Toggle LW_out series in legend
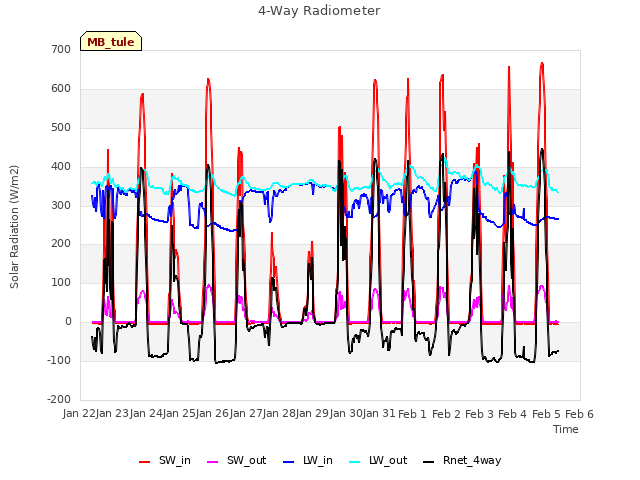 [378, 461]
